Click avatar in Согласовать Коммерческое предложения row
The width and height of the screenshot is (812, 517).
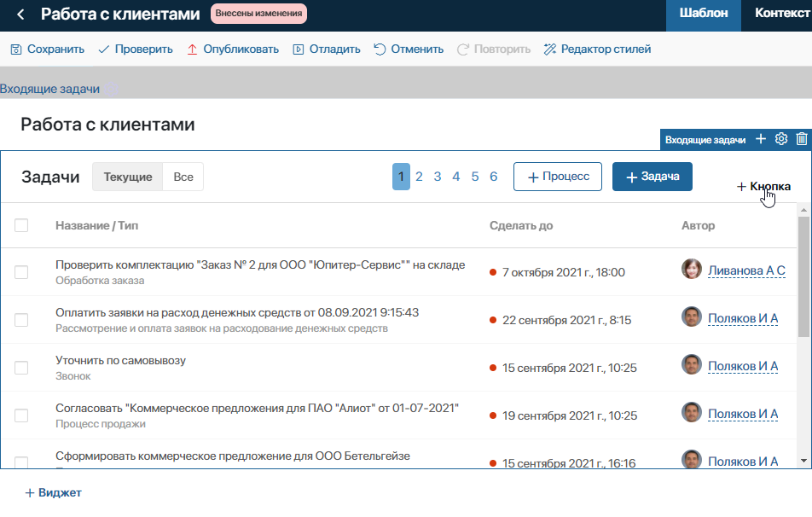click(692, 412)
